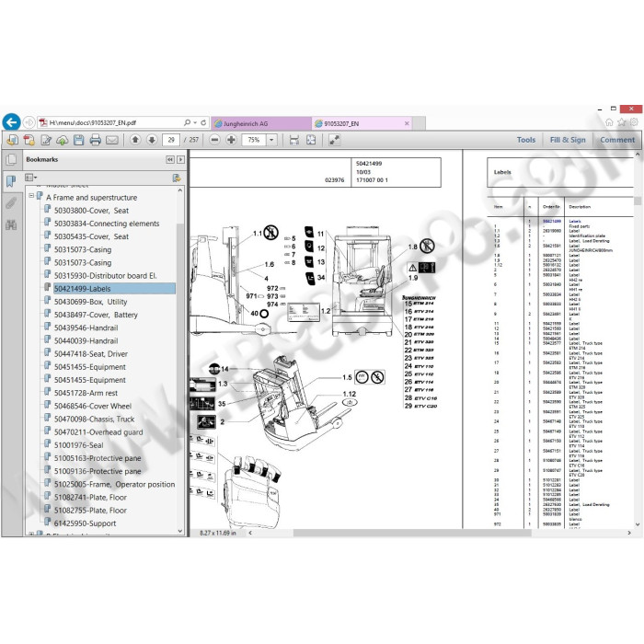The image size is (644, 644).
Task: Select bookmark 61425950-Support
Action: tap(85, 523)
